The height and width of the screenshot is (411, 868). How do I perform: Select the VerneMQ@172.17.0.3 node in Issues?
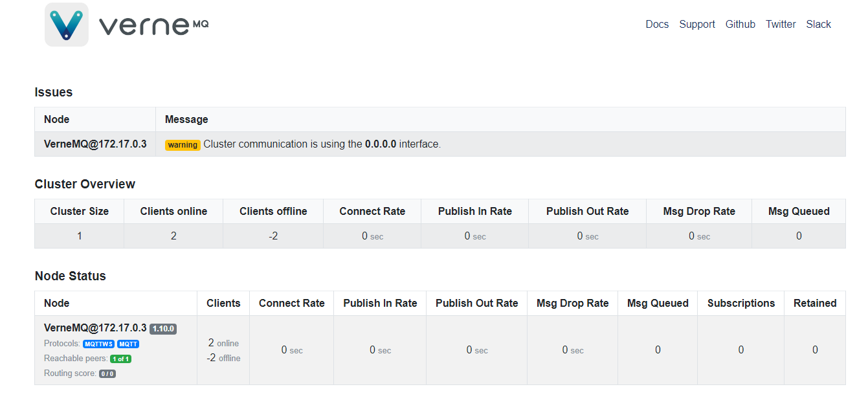click(95, 144)
